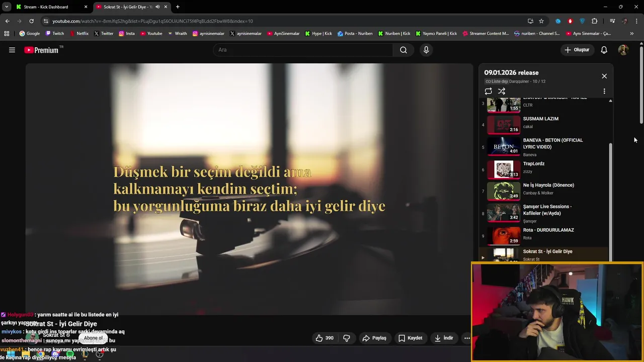Click the search magnifier button

pos(403,50)
